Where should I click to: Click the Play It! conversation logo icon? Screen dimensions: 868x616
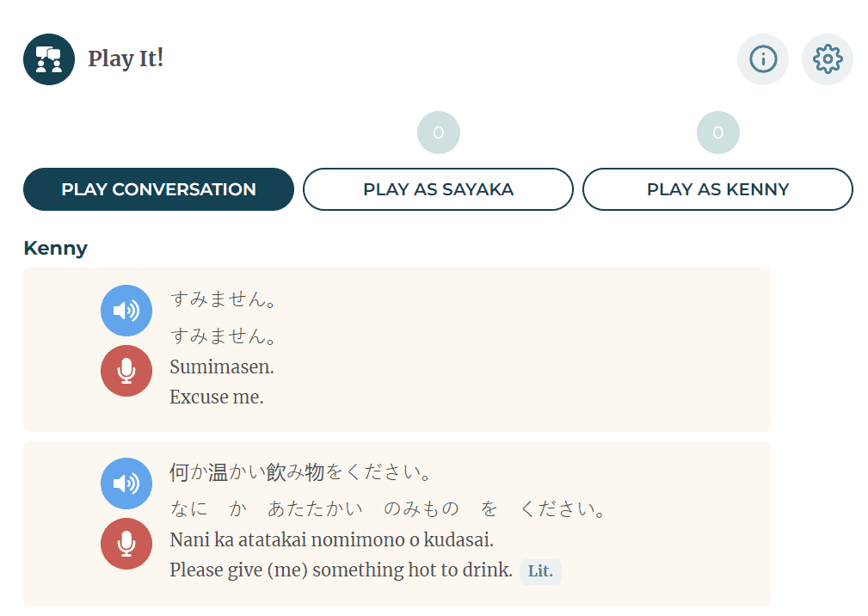coord(48,59)
